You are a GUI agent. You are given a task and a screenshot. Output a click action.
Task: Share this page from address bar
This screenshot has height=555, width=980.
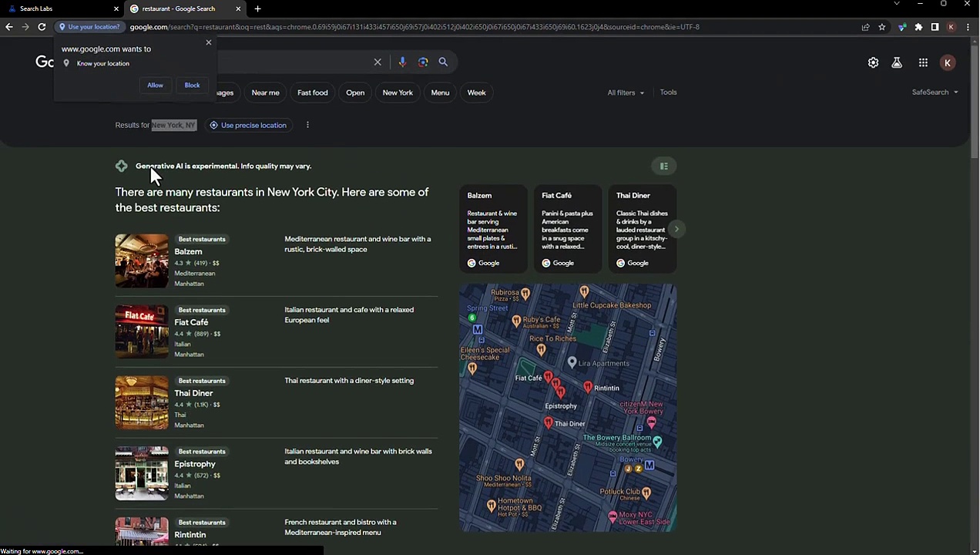(865, 27)
